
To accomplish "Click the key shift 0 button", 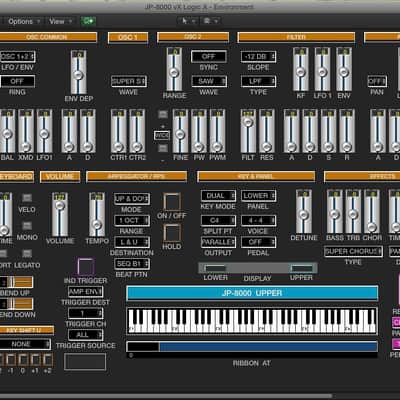I will click(23, 360).
